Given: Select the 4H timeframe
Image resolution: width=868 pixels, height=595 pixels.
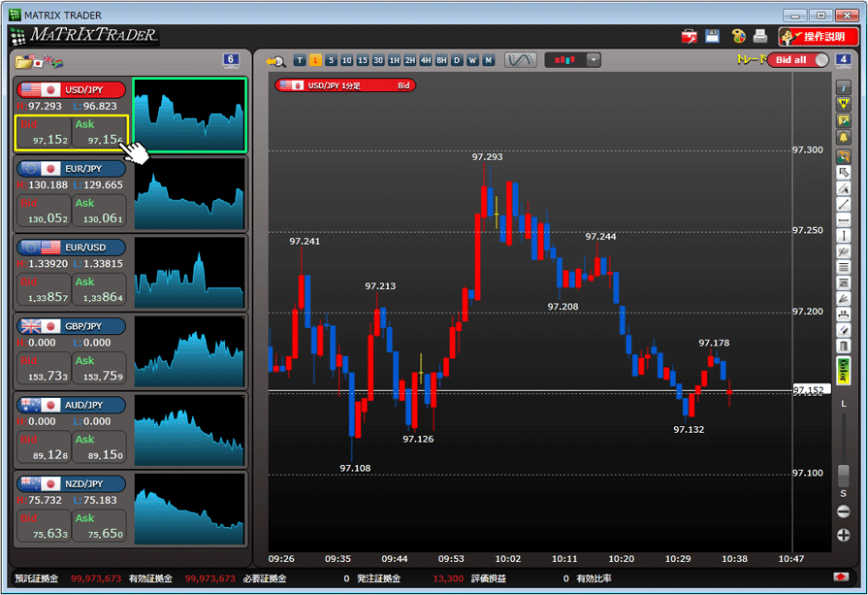Looking at the screenshot, I should 426,60.
